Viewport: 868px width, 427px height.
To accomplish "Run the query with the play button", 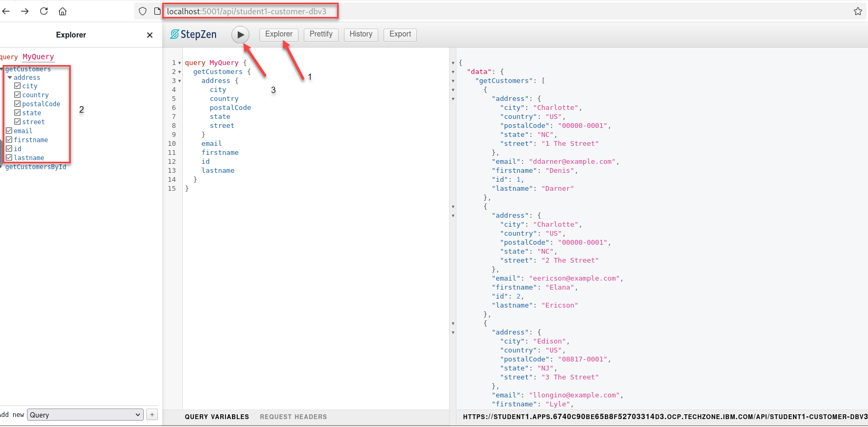I will tap(240, 35).
